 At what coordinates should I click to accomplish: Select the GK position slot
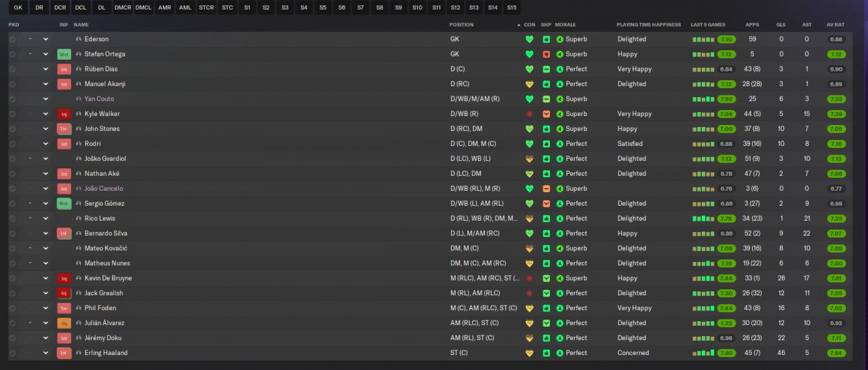coord(18,8)
